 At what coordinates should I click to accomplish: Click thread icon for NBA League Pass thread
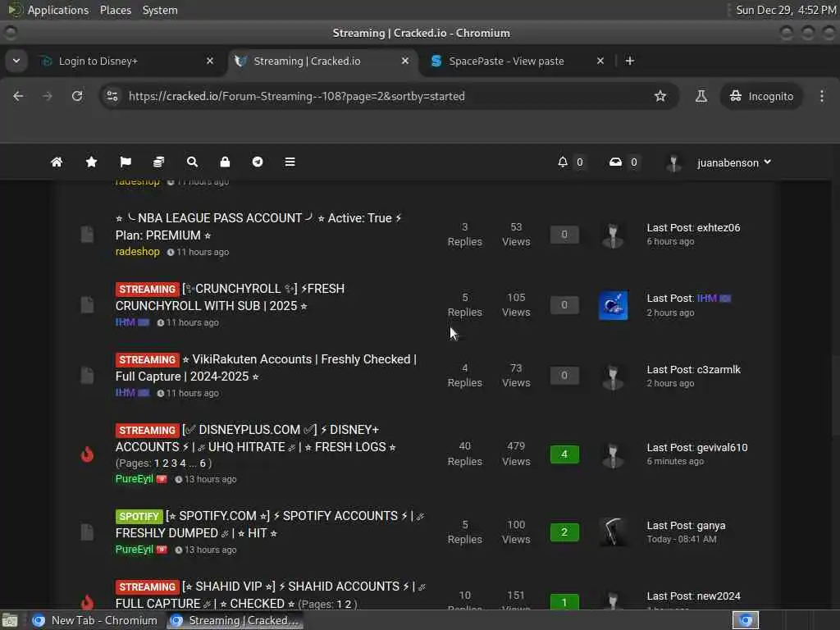(x=87, y=234)
